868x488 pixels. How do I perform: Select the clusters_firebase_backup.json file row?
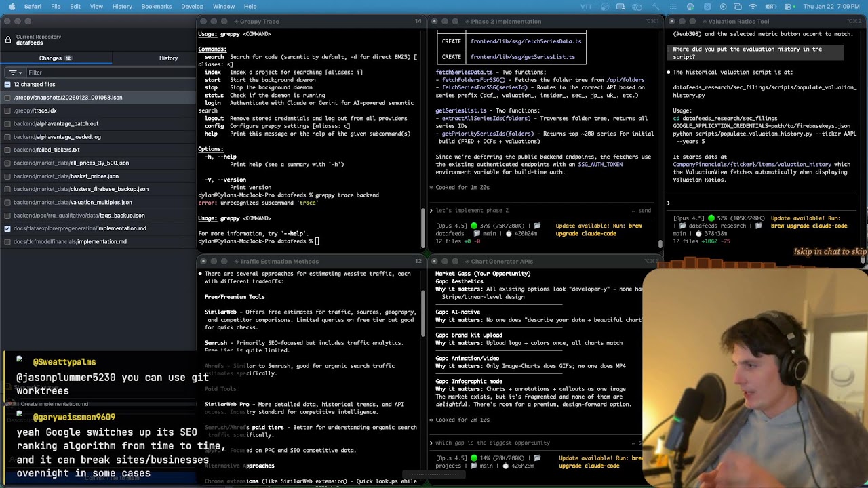coord(99,189)
